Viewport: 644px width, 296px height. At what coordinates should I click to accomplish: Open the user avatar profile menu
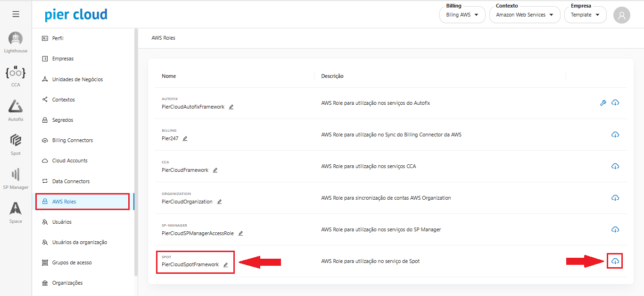(621, 15)
